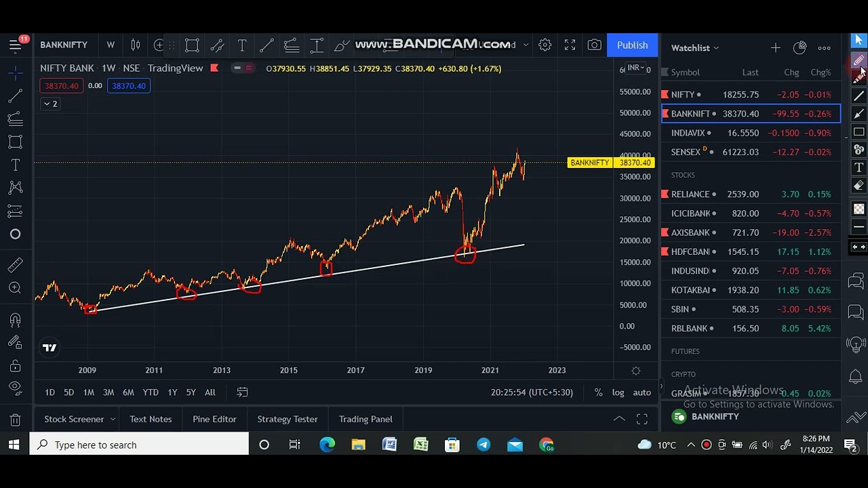Screen dimensions: 868x488
Task: Open the layout name dropdown chevron
Action: (526, 45)
